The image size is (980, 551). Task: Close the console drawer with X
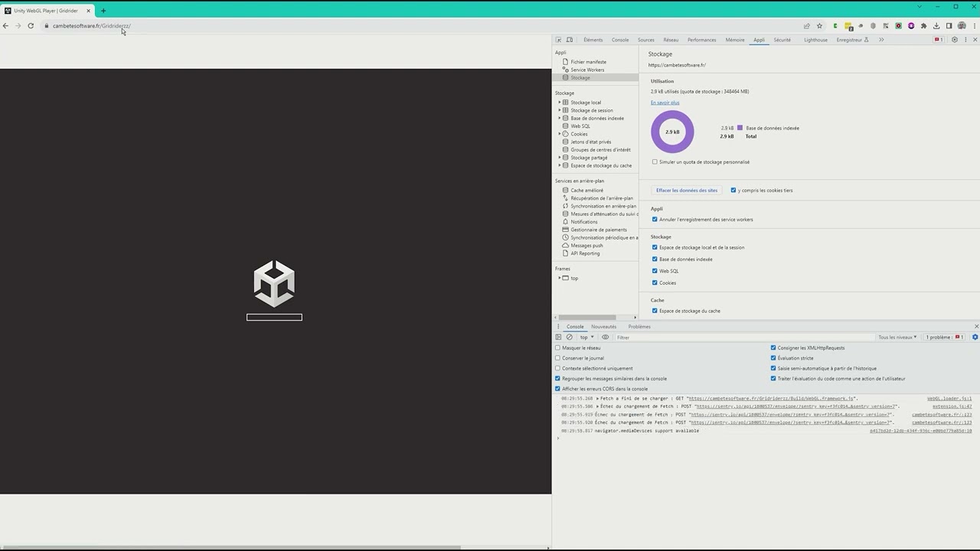(976, 327)
